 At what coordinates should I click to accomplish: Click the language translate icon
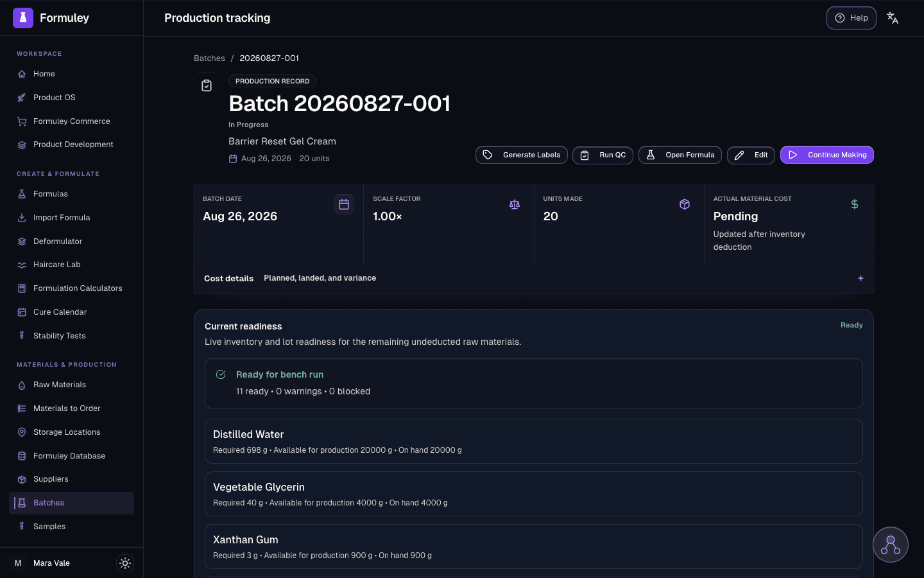coord(892,18)
